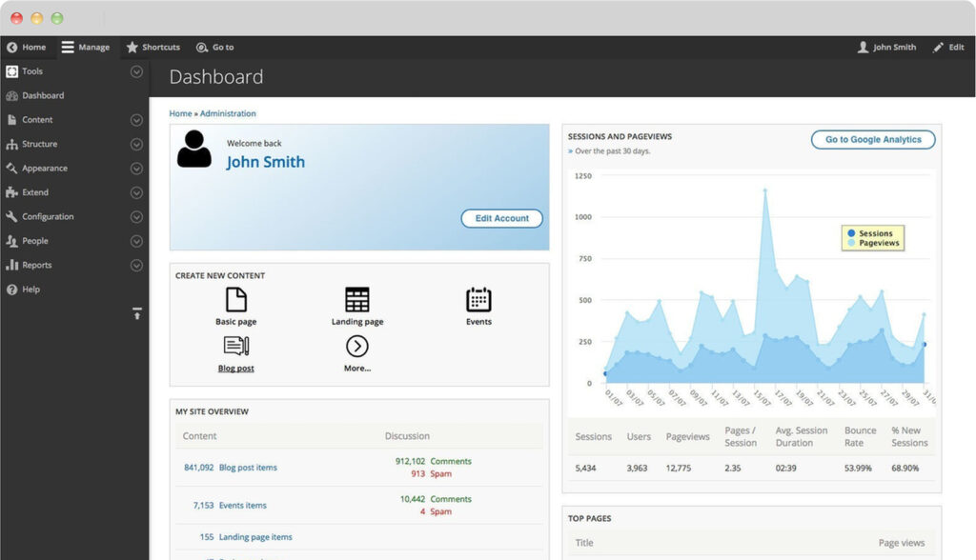Click the More circled arrow icon
This screenshot has width=976, height=560.
[357, 347]
